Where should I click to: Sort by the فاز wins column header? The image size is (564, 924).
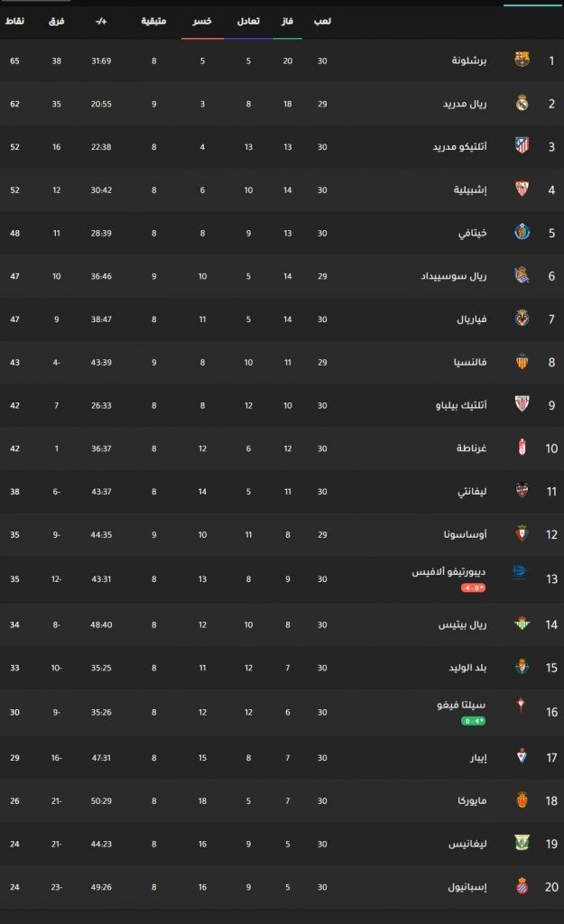[x=287, y=22]
